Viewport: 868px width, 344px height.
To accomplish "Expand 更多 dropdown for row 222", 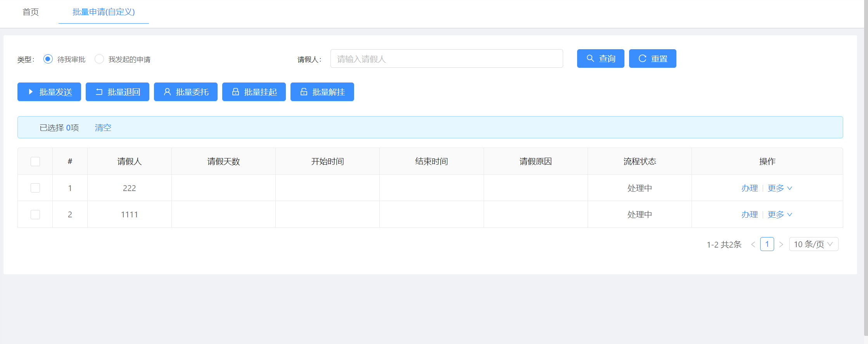I will coord(780,188).
